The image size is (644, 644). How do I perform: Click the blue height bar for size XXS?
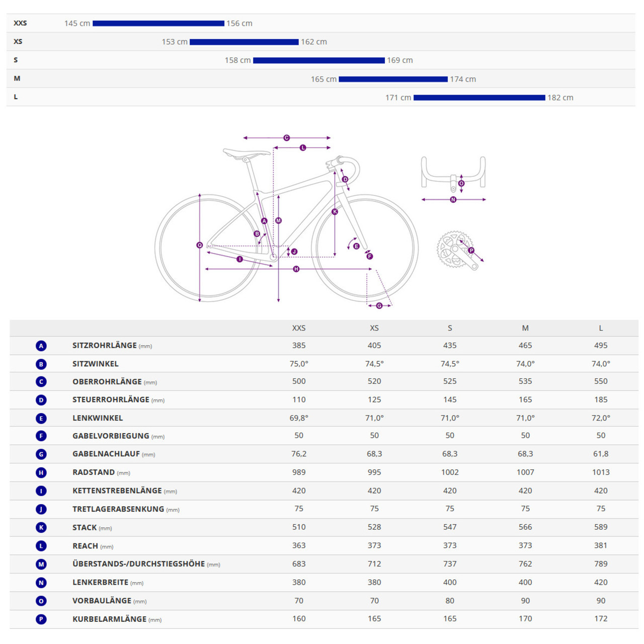(158, 23)
